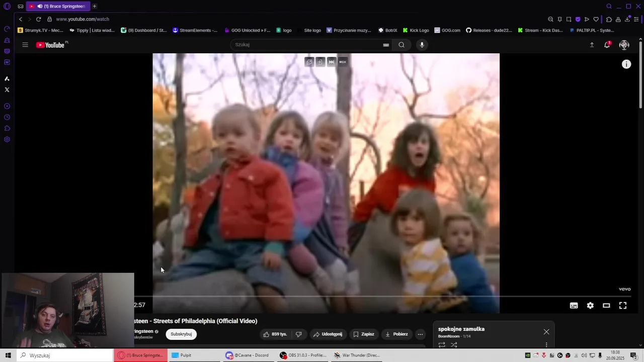Click the YouTube search magnifier button
The width and height of the screenshot is (644, 362).
[401, 45]
